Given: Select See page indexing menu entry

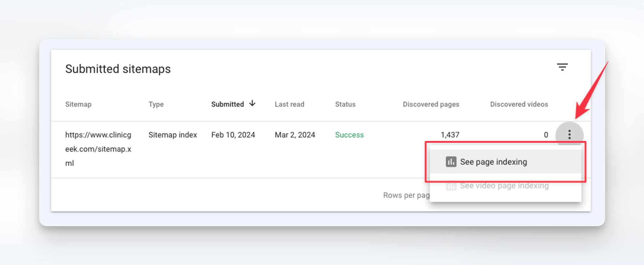Looking at the screenshot, I should tap(505, 162).
